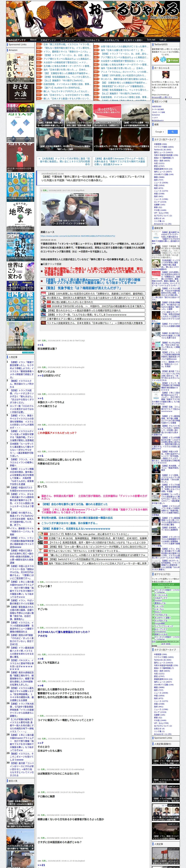This screenshot has height=868, width=186.
Task: Open the tank Israel article thumbnail
Action: [x=136, y=116]
